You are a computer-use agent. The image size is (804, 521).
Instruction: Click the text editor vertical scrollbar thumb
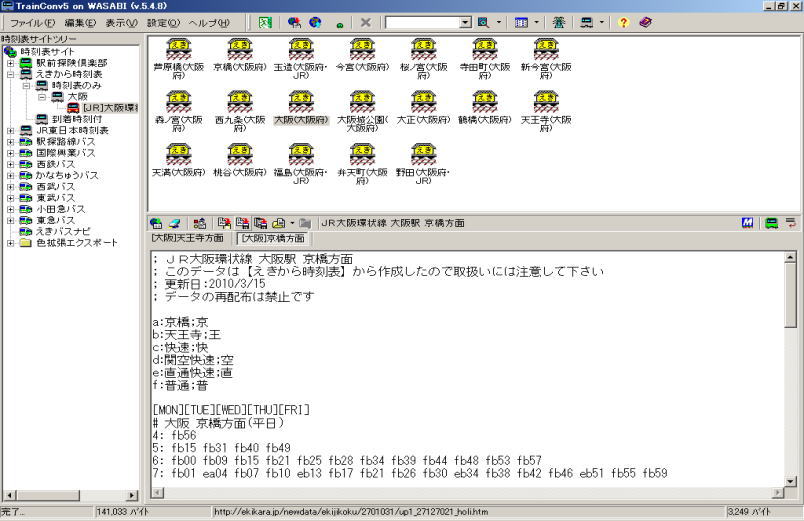(790, 295)
